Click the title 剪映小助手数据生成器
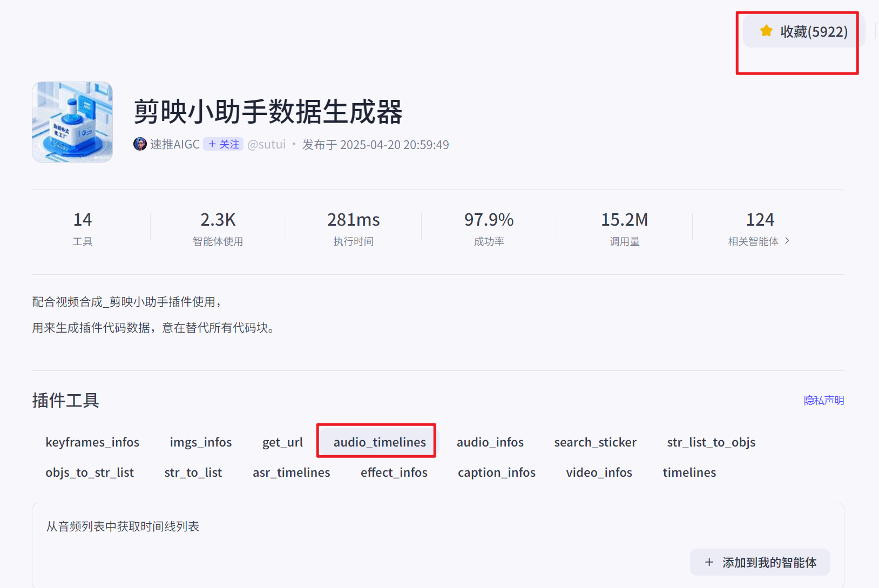879x588 pixels. 268,112
